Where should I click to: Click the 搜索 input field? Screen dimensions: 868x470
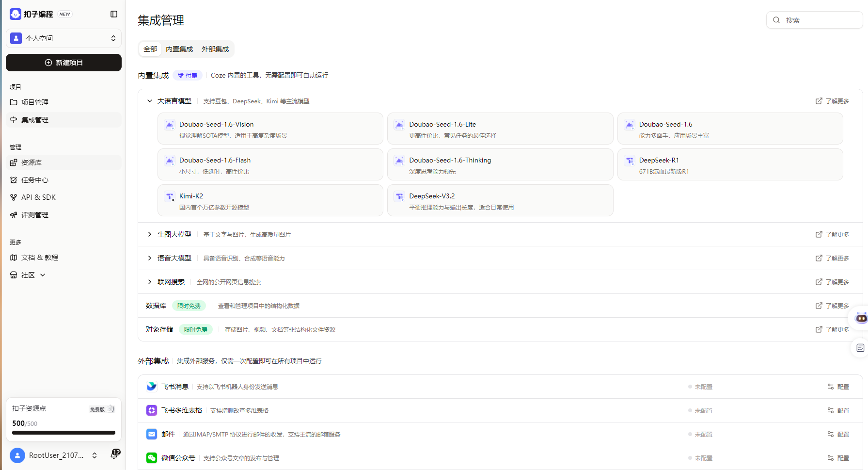pyautogui.click(x=814, y=20)
